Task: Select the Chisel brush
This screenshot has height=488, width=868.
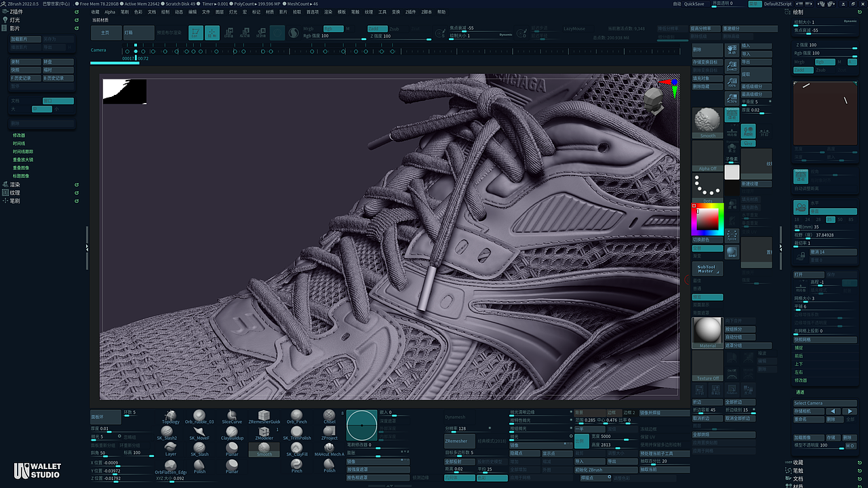Action: click(329, 417)
